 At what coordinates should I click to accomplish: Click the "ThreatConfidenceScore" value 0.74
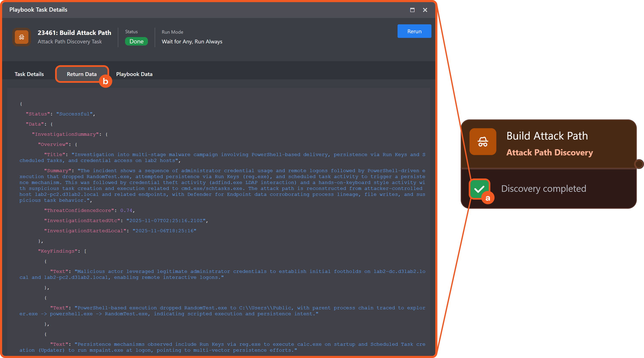[126, 210]
